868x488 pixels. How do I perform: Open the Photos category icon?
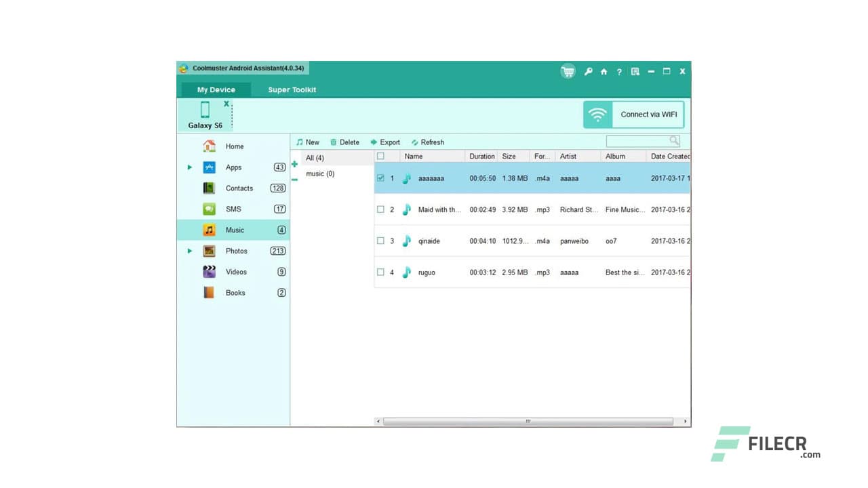209,251
